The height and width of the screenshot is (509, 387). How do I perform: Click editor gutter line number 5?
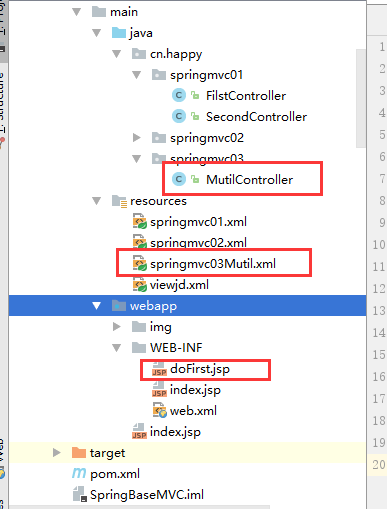382,135
